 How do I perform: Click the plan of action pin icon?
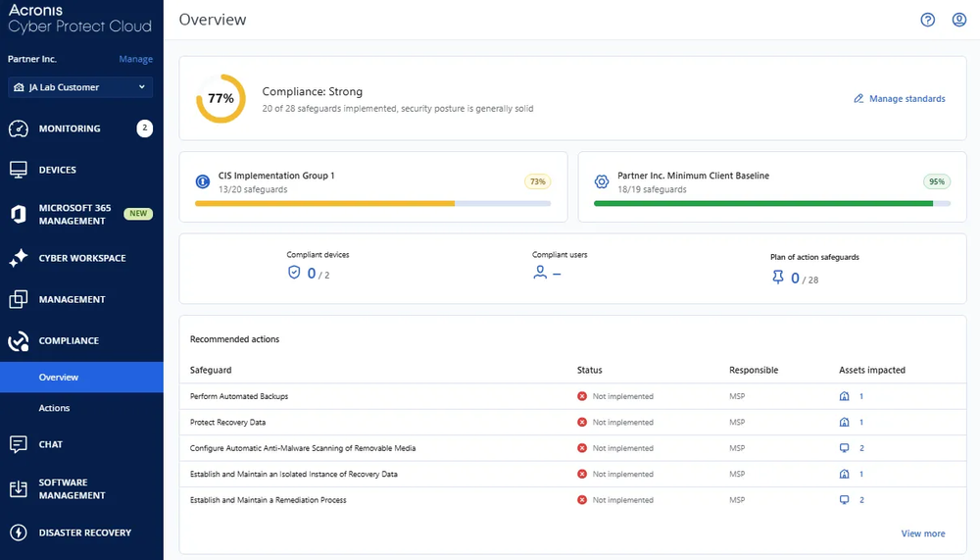(777, 278)
